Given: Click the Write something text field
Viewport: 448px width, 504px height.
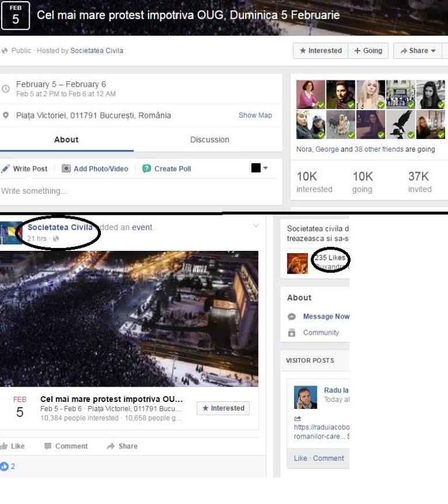Looking at the screenshot, I should (117, 191).
